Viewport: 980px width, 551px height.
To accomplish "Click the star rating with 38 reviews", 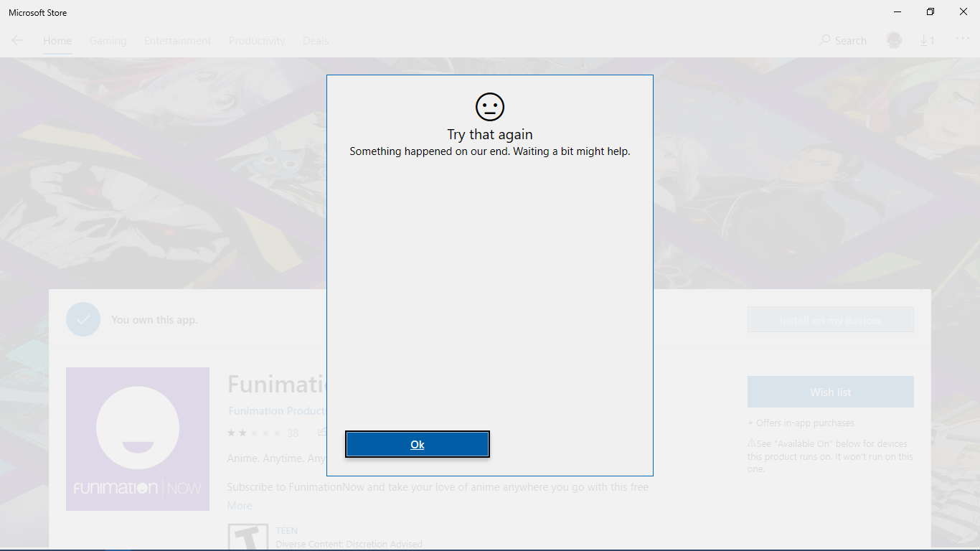I will tap(263, 433).
